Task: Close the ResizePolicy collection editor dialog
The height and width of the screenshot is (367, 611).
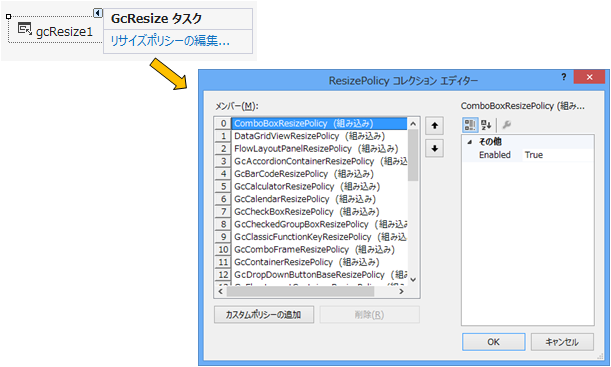Action: (589, 77)
